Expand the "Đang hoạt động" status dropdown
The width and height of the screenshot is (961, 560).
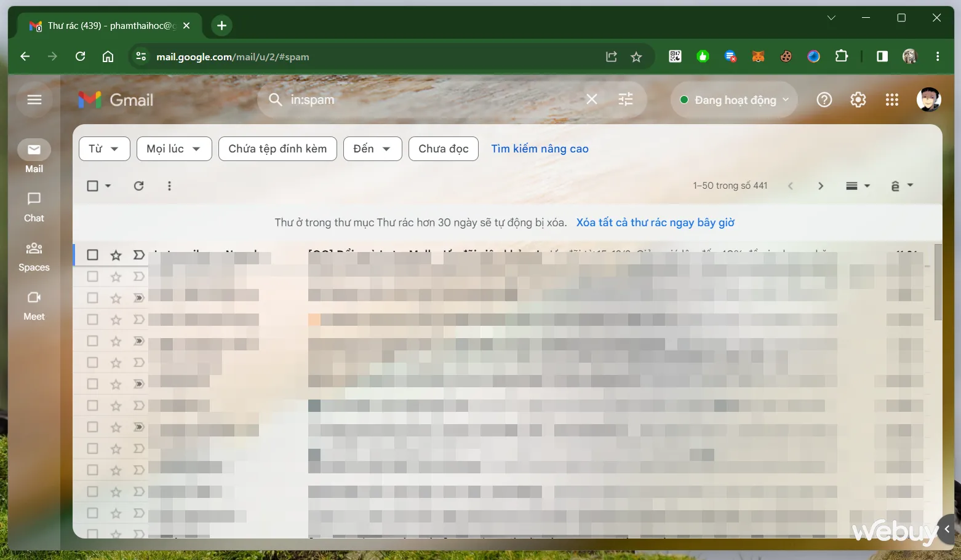(x=735, y=100)
